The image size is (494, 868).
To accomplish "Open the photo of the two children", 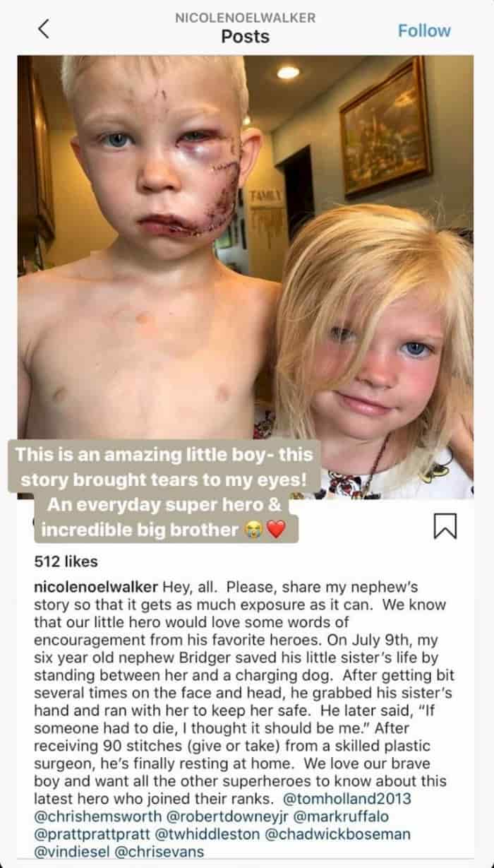I will click(x=245, y=278).
